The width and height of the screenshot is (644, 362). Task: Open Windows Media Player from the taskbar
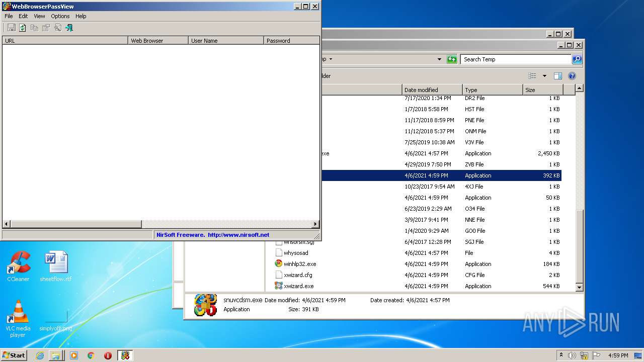(74, 355)
